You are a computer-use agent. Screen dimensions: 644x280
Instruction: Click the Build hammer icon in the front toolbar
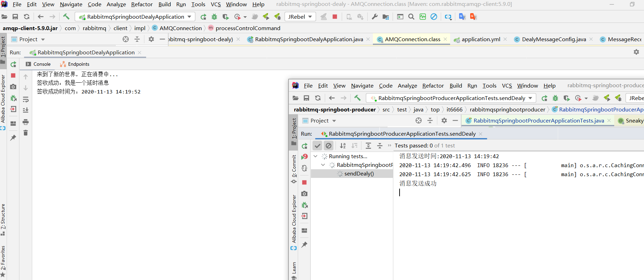pyautogui.click(x=357, y=98)
